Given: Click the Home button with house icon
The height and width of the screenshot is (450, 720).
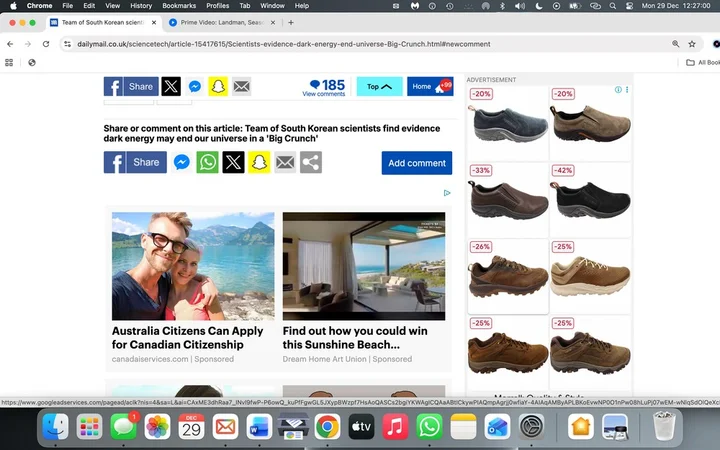Looking at the screenshot, I should point(429,87).
